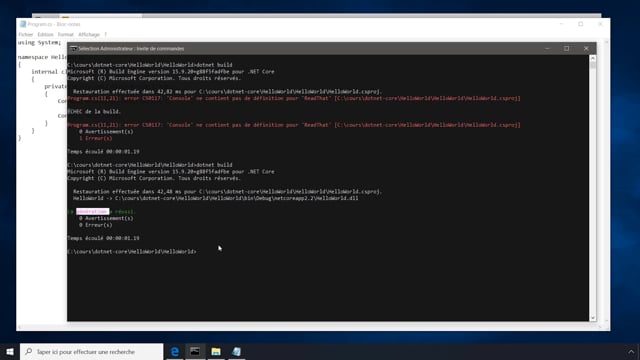Click the HelloWorld.dll output path line
The image size is (640, 360).
pos(216,198)
